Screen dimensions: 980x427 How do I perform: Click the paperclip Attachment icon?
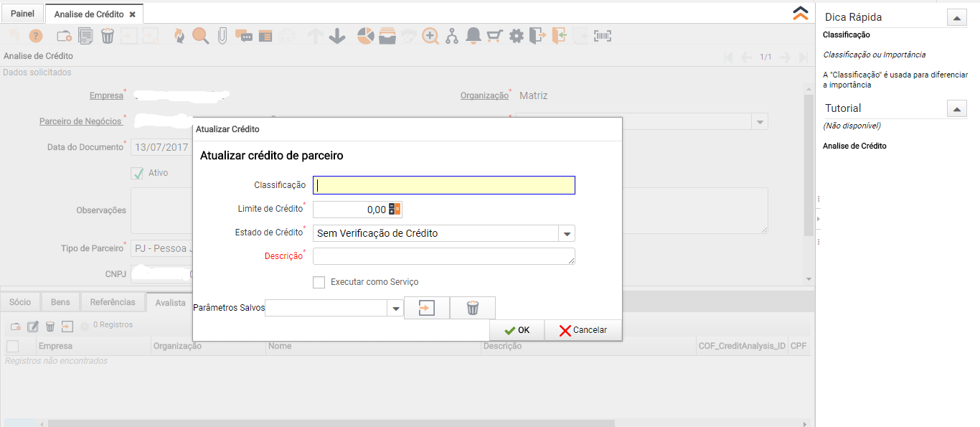pyautogui.click(x=222, y=36)
